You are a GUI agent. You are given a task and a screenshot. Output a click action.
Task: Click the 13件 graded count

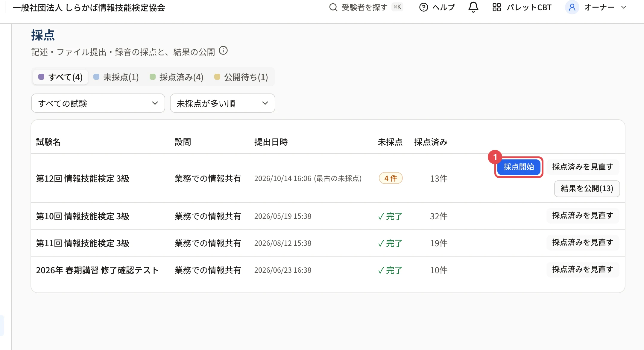pyautogui.click(x=438, y=179)
